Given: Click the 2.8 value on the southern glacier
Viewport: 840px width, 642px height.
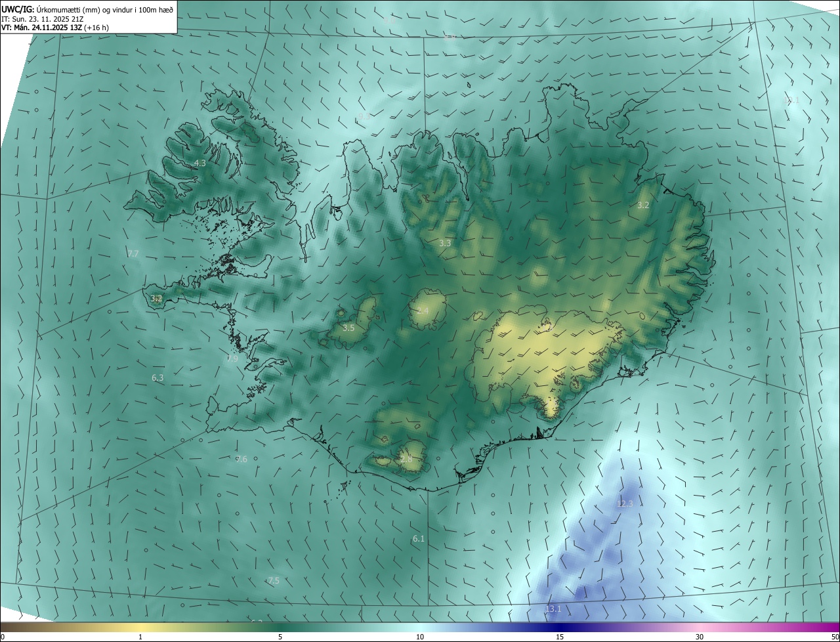Looking at the screenshot, I should tap(406, 459).
